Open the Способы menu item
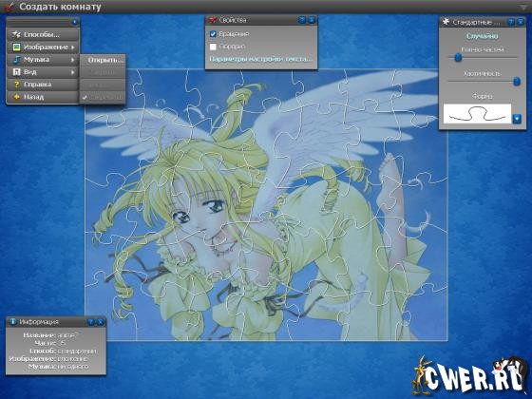This screenshot has width=532, height=399. pos(43,34)
